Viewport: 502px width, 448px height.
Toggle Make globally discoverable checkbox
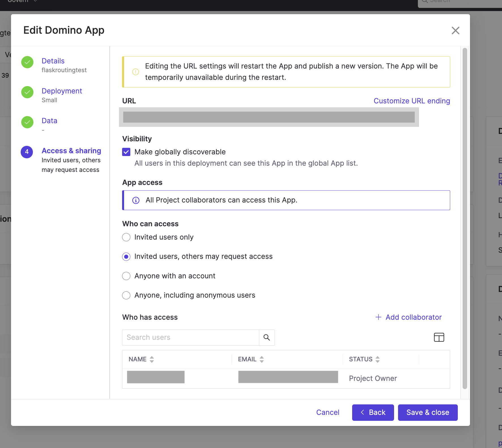(x=126, y=152)
